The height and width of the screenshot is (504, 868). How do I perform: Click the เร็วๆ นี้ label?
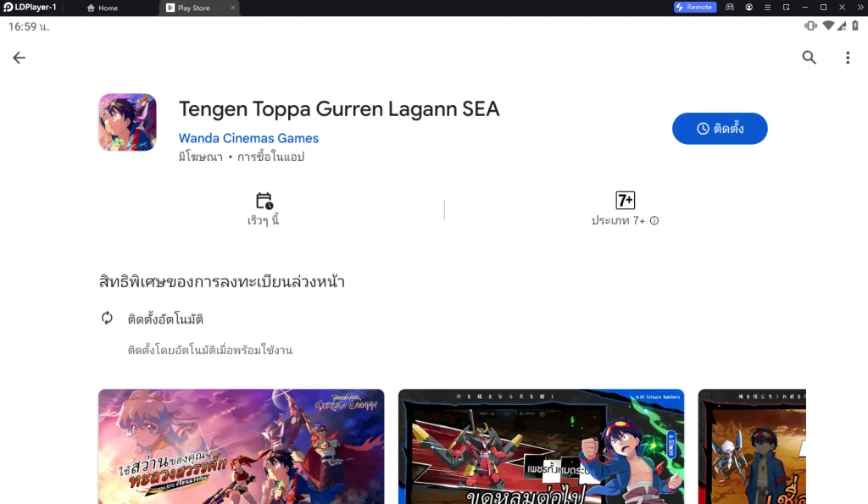click(x=264, y=220)
